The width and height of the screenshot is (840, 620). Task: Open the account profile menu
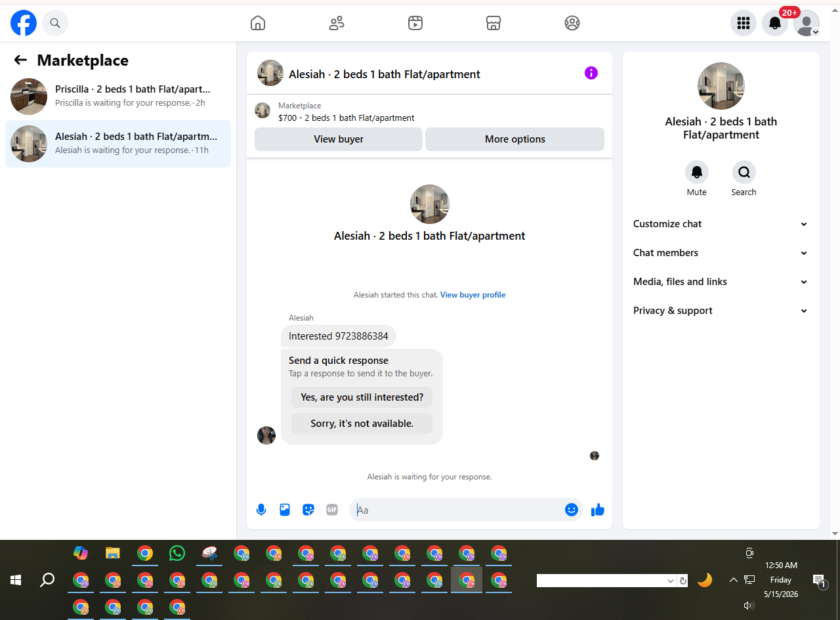[x=807, y=23]
